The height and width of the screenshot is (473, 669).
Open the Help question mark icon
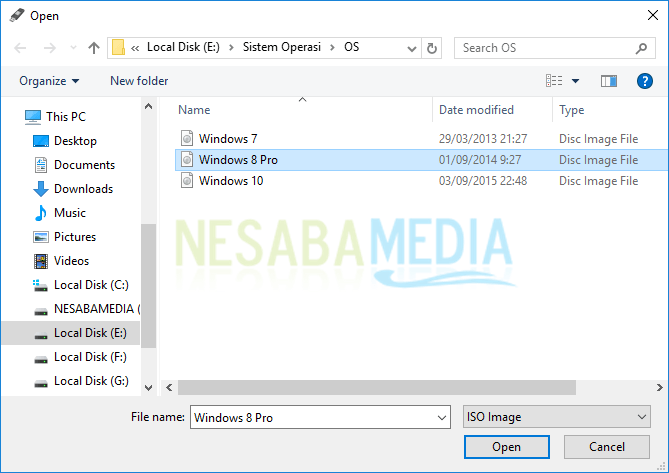(x=644, y=81)
